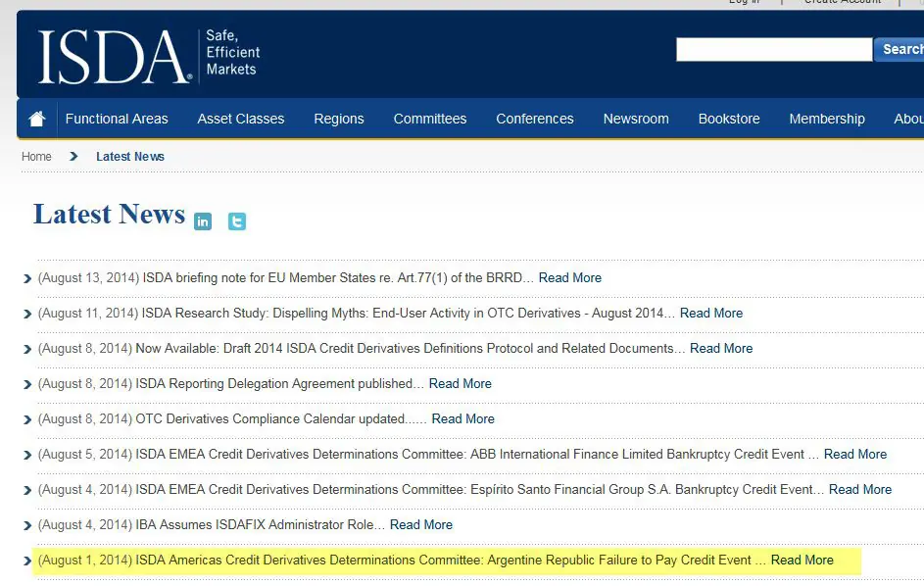This screenshot has height=586, width=924.
Task: Share Latest News on Twitter icon
Action: pos(237,221)
